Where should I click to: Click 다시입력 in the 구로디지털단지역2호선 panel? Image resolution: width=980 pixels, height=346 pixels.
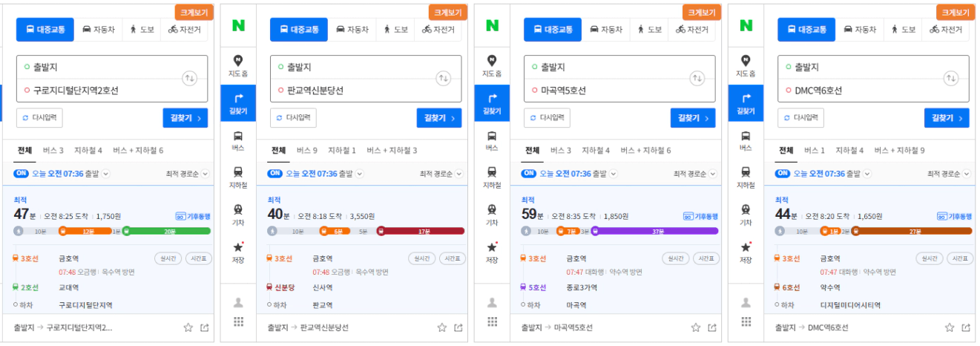pos(40,117)
